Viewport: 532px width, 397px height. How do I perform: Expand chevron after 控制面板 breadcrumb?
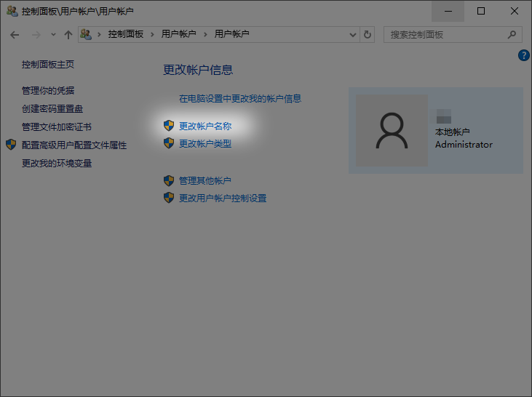pyautogui.click(x=152, y=34)
